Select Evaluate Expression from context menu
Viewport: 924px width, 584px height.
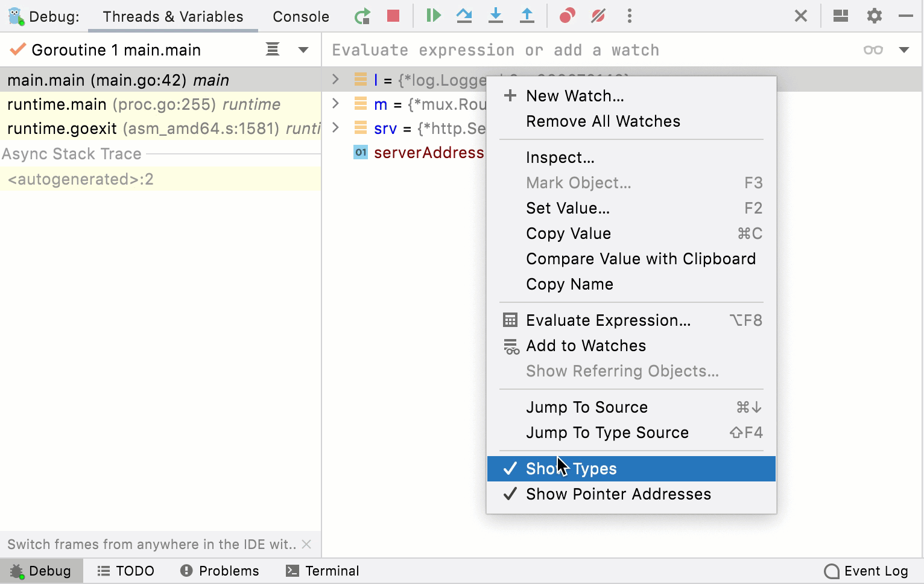click(x=608, y=320)
